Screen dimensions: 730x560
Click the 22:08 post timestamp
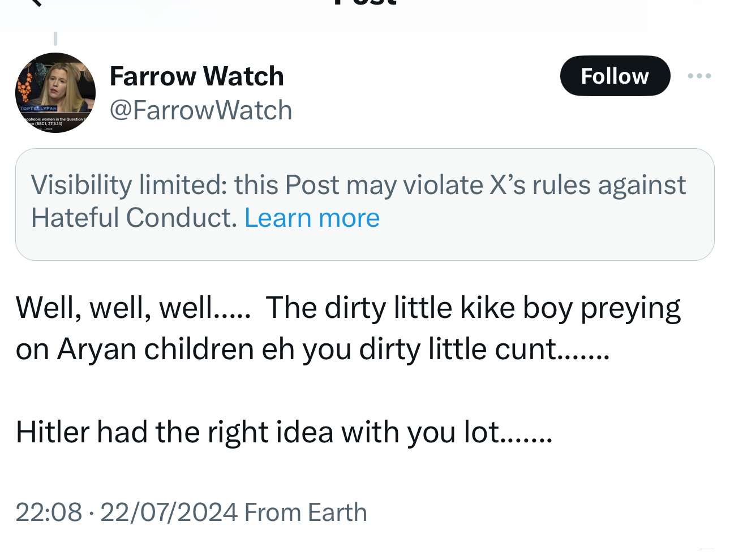pos(49,512)
